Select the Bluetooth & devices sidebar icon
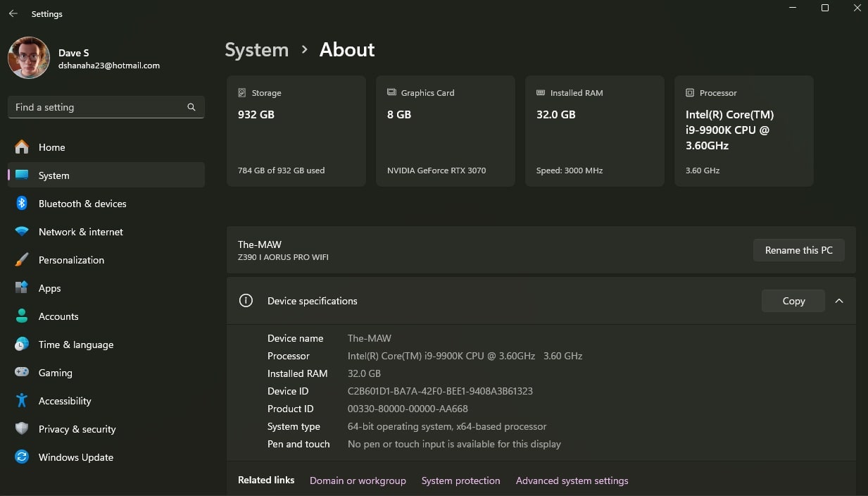 pyautogui.click(x=23, y=204)
